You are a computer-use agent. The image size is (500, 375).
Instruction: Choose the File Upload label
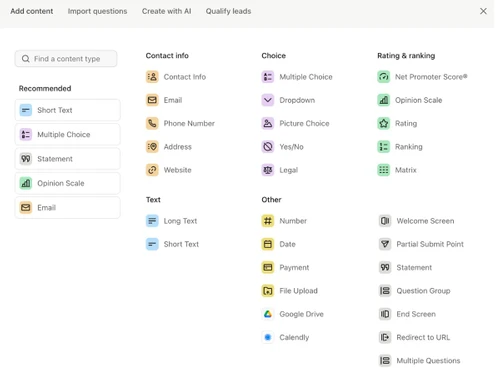(298, 291)
